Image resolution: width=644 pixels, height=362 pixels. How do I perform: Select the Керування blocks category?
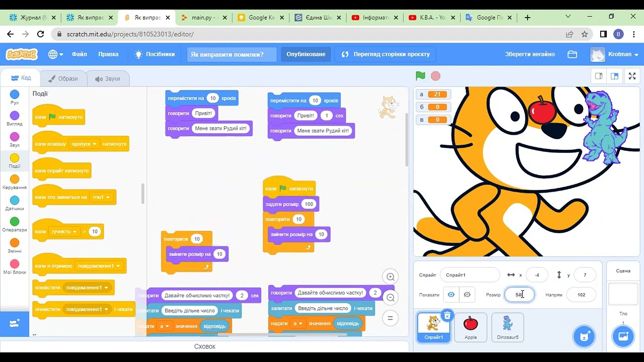[15, 182]
